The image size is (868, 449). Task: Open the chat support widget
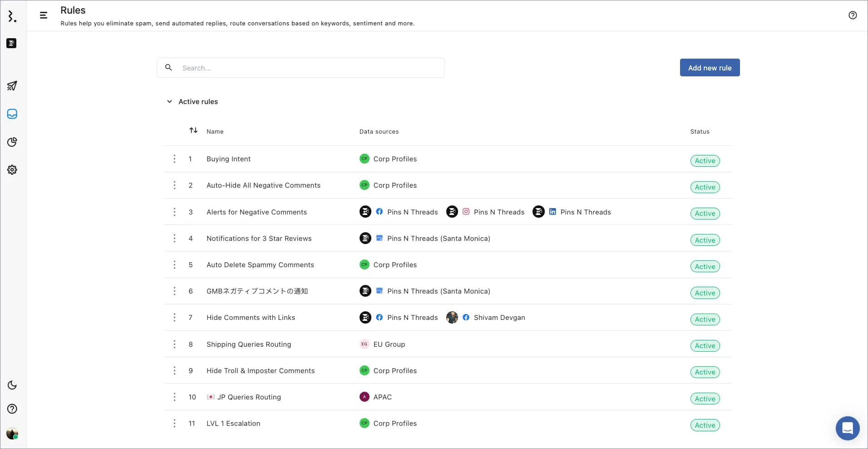click(x=847, y=428)
